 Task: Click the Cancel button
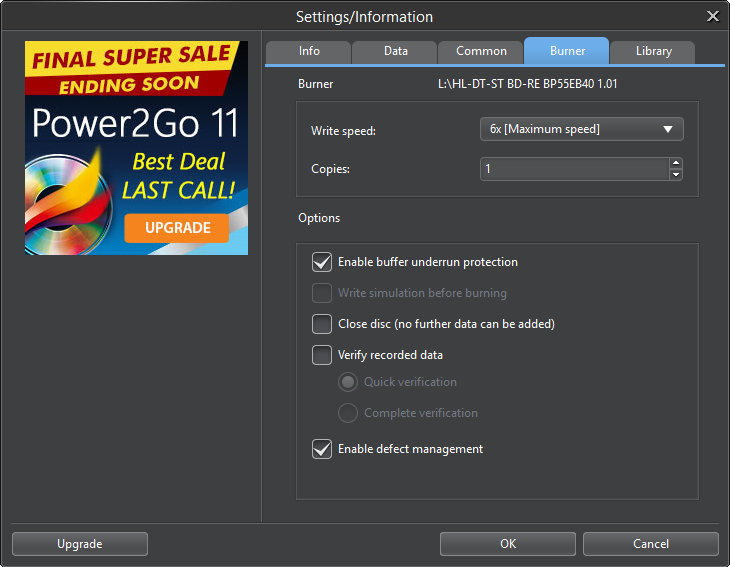point(650,544)
